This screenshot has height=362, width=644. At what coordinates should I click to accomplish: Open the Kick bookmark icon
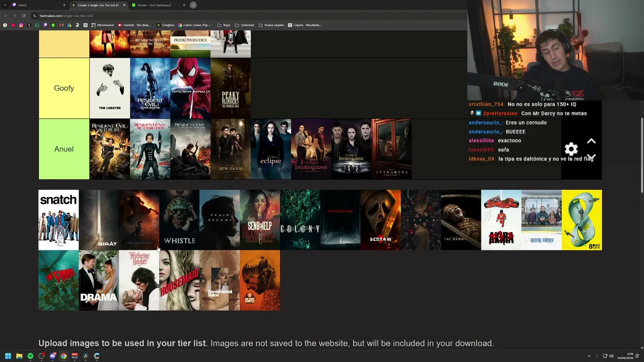pos(53,25)
